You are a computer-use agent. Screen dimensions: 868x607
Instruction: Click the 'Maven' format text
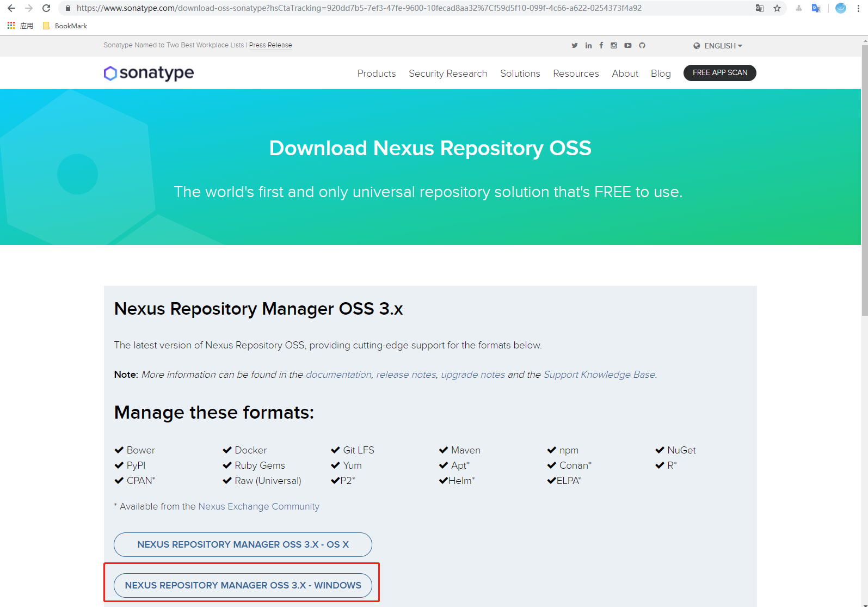(x=466, y=450)
